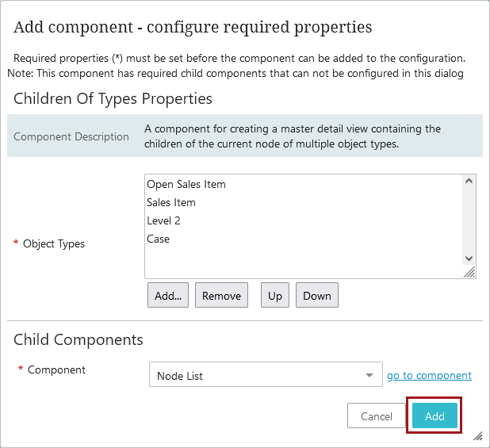Follow the go to component link
This screenshot has width=490, height=448.
click(429, 375)
